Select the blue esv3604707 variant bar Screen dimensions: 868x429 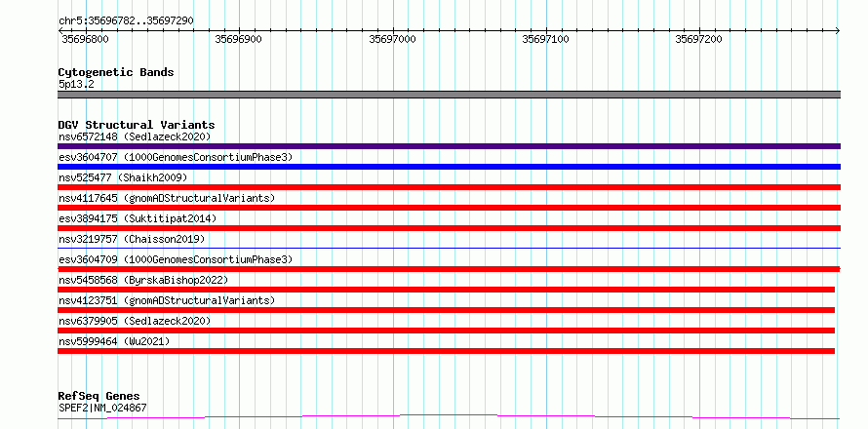449,167
